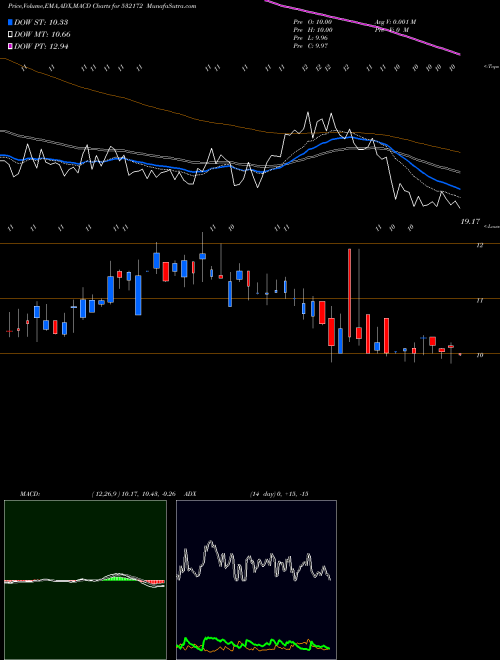Click the 'Pre H: 10.00' high value
Image resolution: width=500 pixels, height=660 pixels.
(313, 30)
